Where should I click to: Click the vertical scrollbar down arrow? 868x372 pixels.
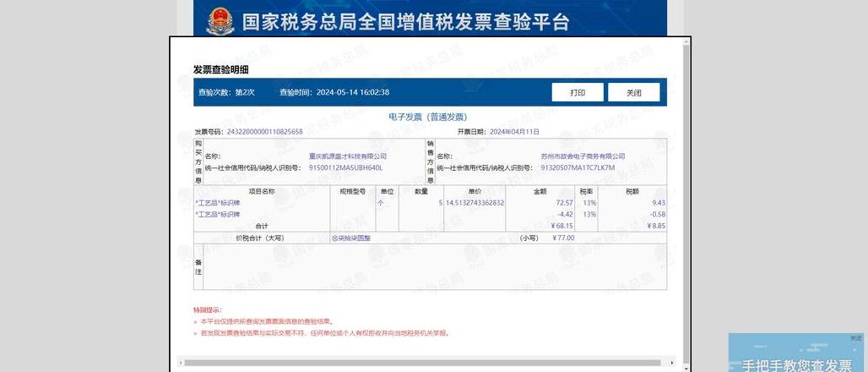coord(686,368)
